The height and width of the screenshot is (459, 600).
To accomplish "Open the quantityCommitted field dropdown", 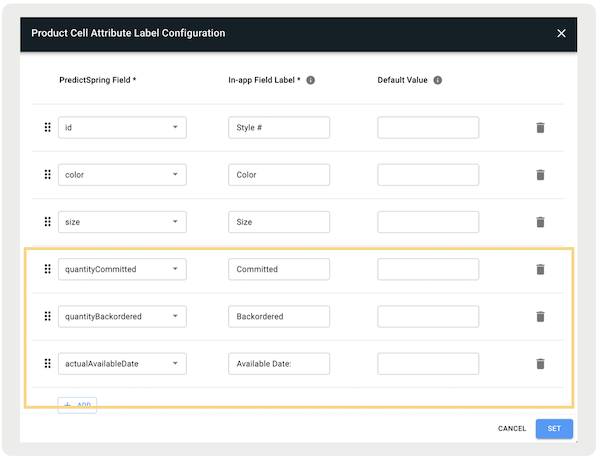I will [122, 269].
